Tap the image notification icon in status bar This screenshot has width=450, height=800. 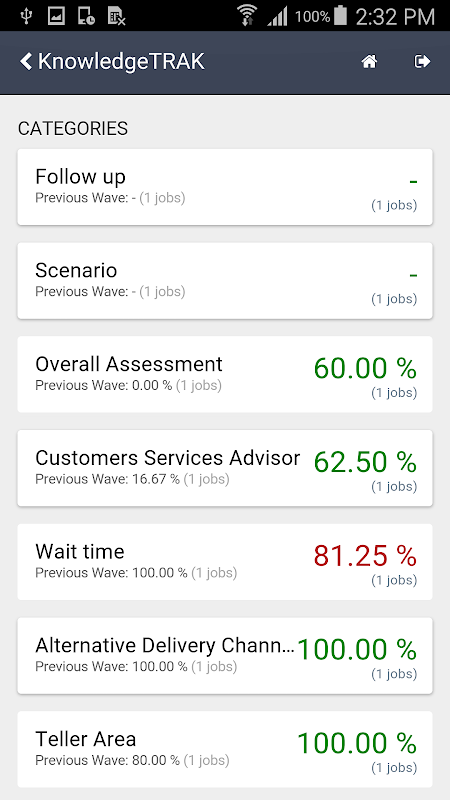[x=56, y=16]
